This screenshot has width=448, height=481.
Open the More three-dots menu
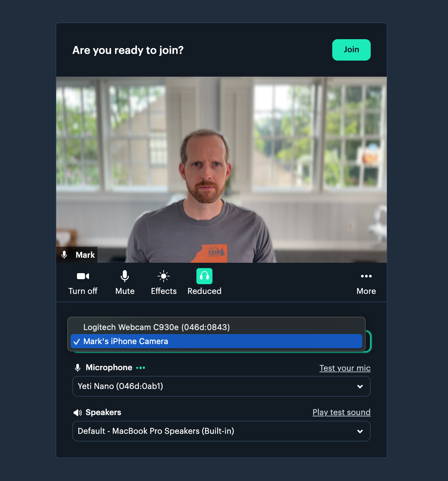point(366,276)
